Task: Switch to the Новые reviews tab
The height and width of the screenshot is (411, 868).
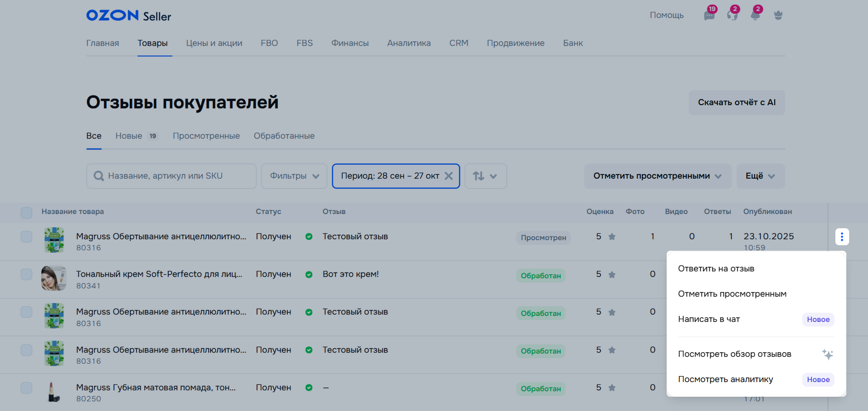Action: 129,136
